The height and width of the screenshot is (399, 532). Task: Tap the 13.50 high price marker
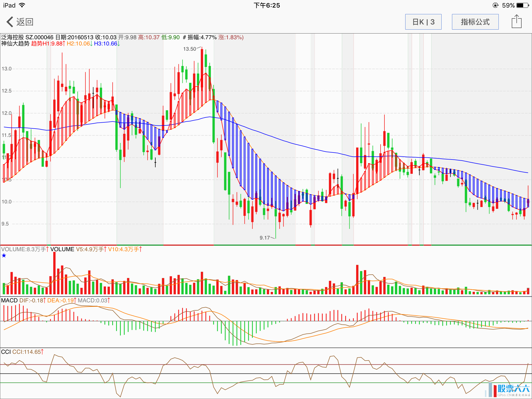coord(190,49)
